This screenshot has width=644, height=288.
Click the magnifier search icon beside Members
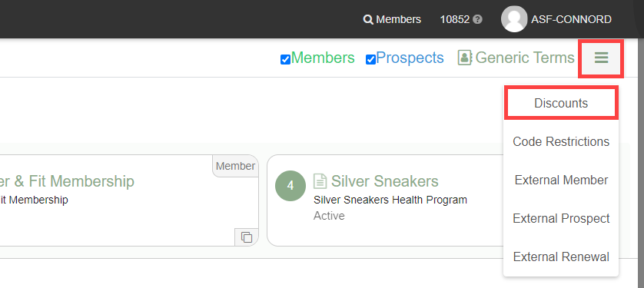pos(368,20)
